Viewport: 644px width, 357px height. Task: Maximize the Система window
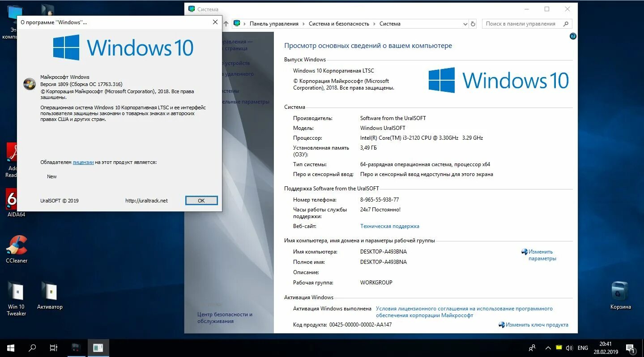coord(547,9)
